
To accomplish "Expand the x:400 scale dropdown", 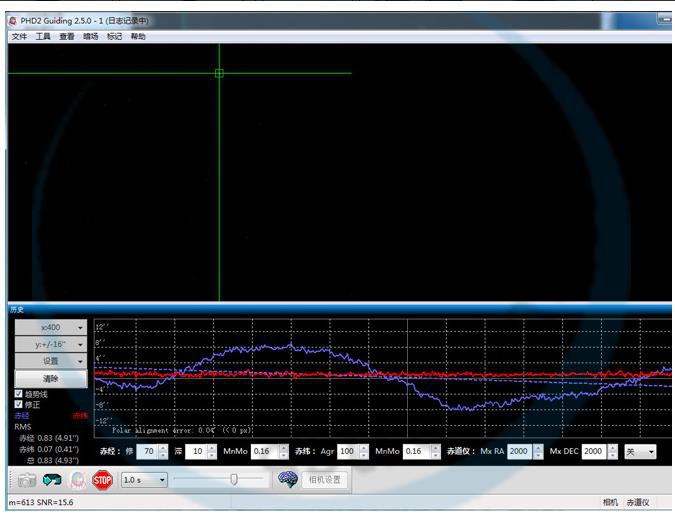I will pos(50,327).
